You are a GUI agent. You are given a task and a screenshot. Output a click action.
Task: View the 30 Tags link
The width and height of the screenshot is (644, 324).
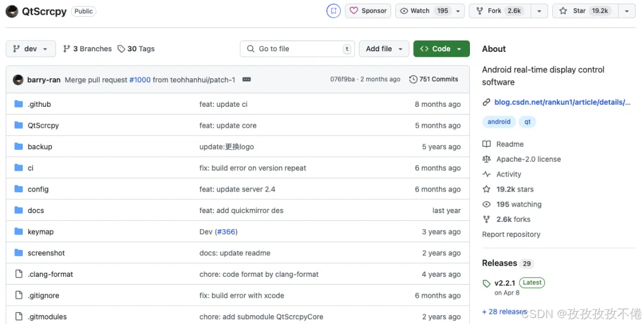(136, 49)
